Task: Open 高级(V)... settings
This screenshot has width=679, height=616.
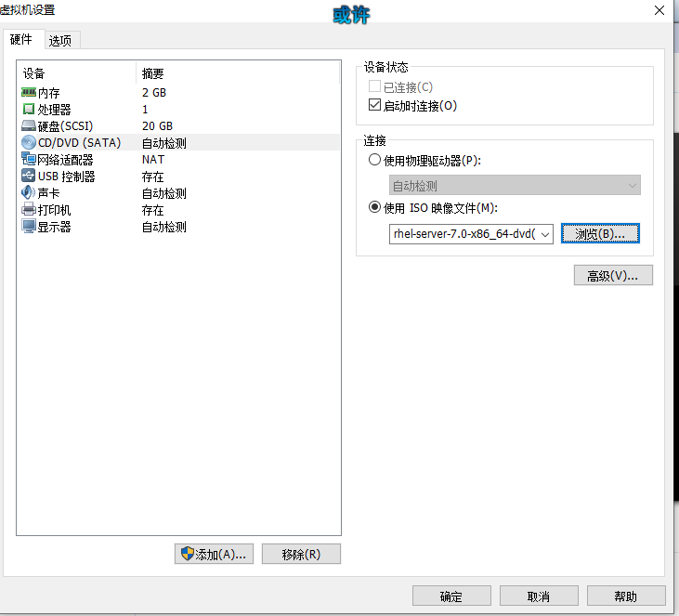Action: point(613,275)
